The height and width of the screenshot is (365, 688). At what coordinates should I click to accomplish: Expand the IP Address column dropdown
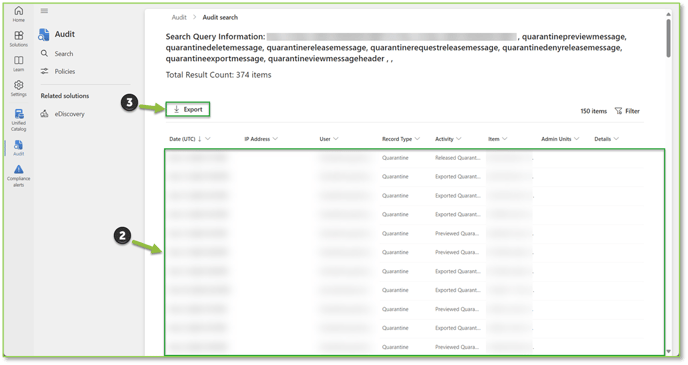pyautogui.click(x=275, y=139)
